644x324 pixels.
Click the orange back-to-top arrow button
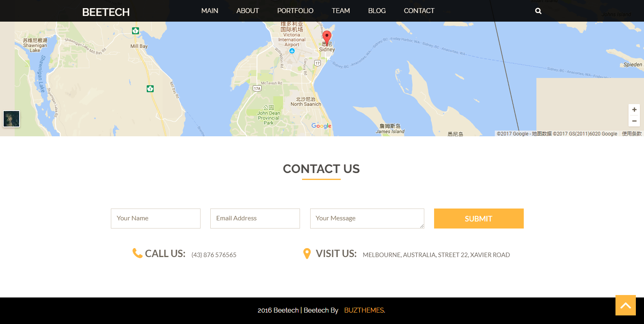click(626, 305)
